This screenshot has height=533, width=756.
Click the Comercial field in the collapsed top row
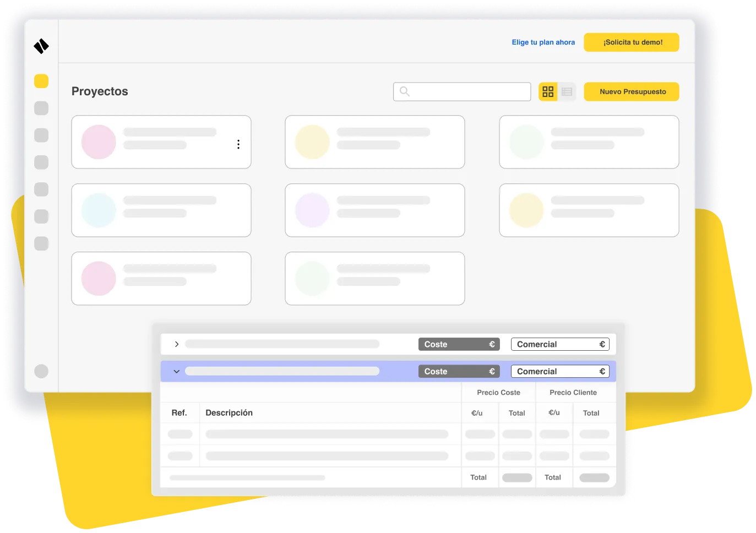(x=561, y=344)
